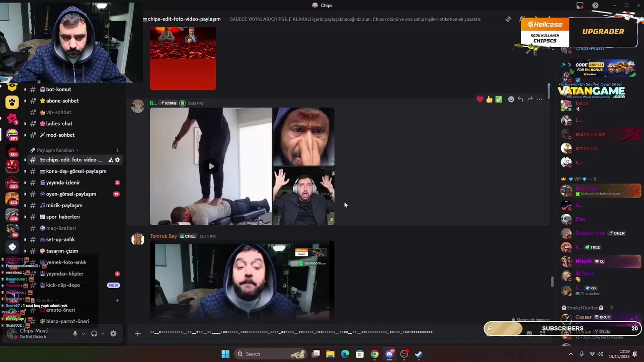Open the add reaction emoji picker
The height and width of the screenshot is (362, 644).
[x=511, y=100]
